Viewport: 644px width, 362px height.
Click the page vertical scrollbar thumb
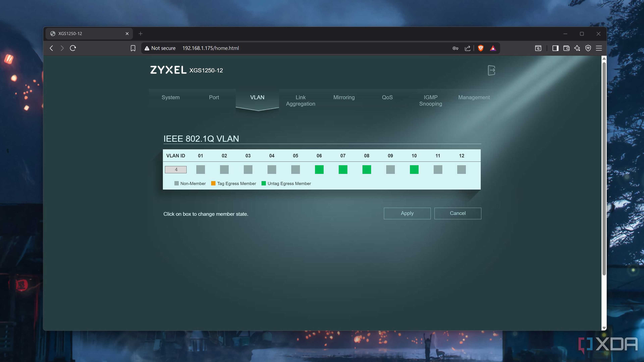point(604,169)
